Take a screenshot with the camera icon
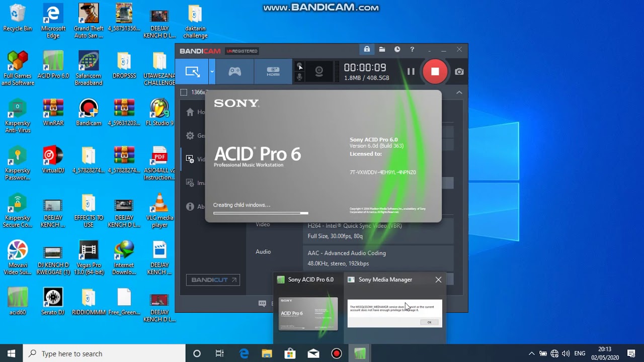Image resolution: width=644 pixels, height=362 pixels. coord(459,72)
